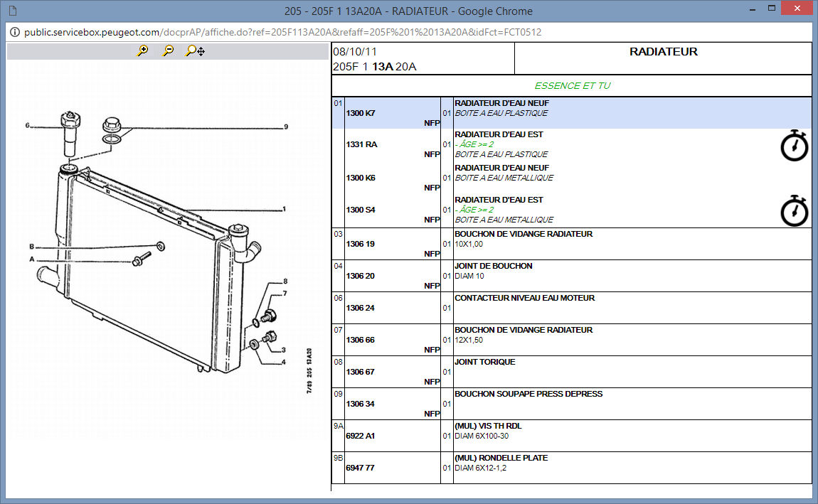The width and height of the screenshot is (818, 504).
Task: Click stopwatch icon next to 1331 RA
Action: click(795, 145)
